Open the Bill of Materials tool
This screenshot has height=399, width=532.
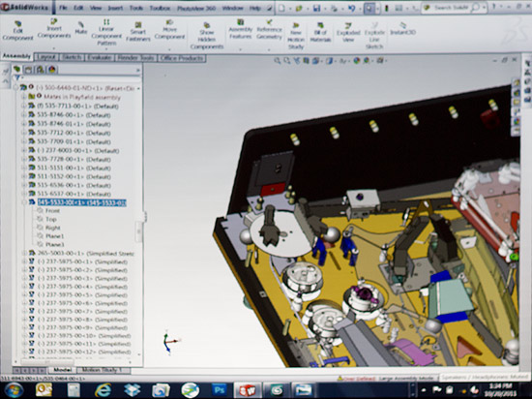pos(320,33)
